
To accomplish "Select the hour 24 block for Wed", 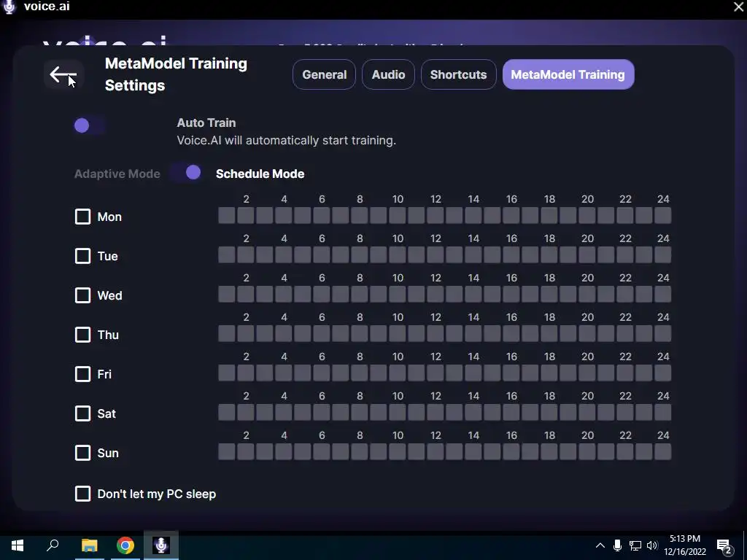I will click(662, 295).
